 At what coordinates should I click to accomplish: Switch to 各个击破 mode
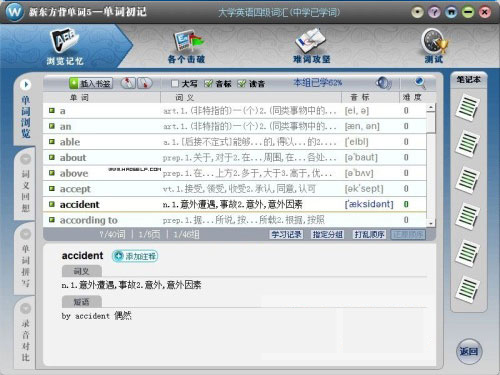(x=187, y=47)
